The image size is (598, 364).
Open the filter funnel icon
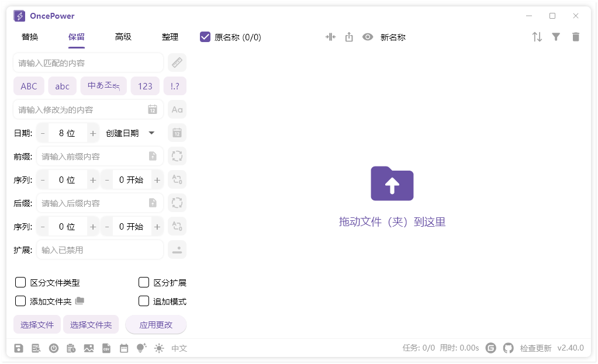coord(556,36)
